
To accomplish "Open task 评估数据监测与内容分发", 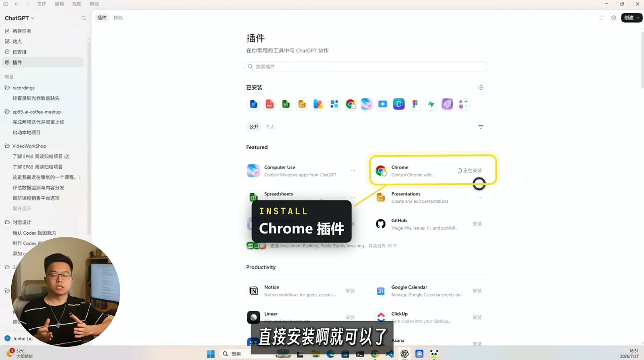I will [x=38, y=188].
